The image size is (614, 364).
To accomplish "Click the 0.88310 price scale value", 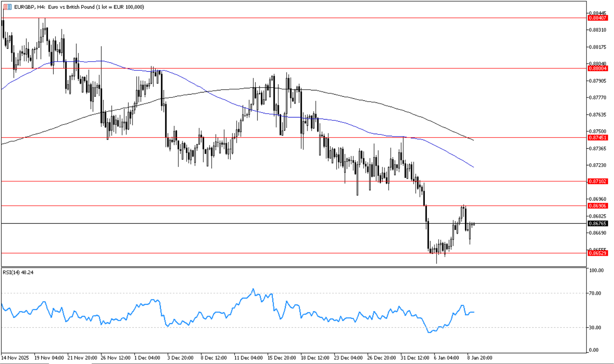I will (x=597, y=30).
